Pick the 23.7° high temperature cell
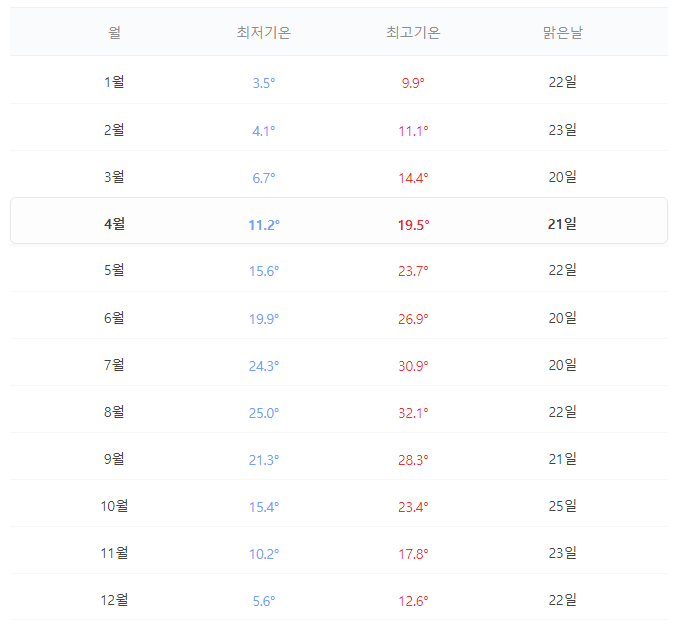This screenshot has height=632, width=676. [413, 271]
